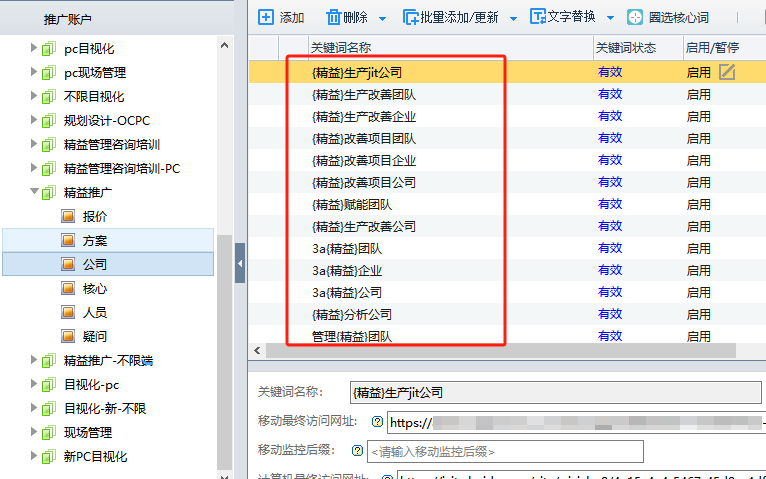This screenshot has height=479, width=766.
Task: Click 圈选核心词 target icon
Action: (635, 17)
